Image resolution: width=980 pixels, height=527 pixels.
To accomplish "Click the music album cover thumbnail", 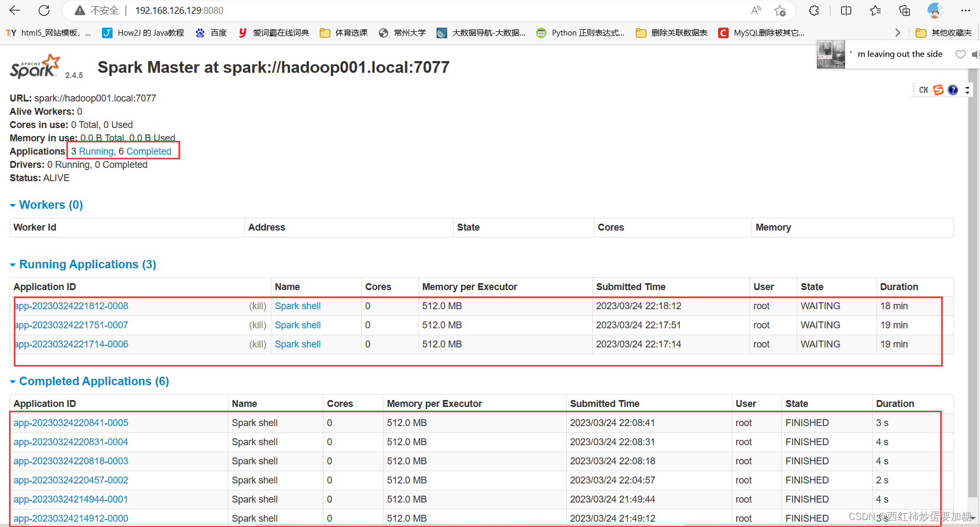I will [831, 54].
